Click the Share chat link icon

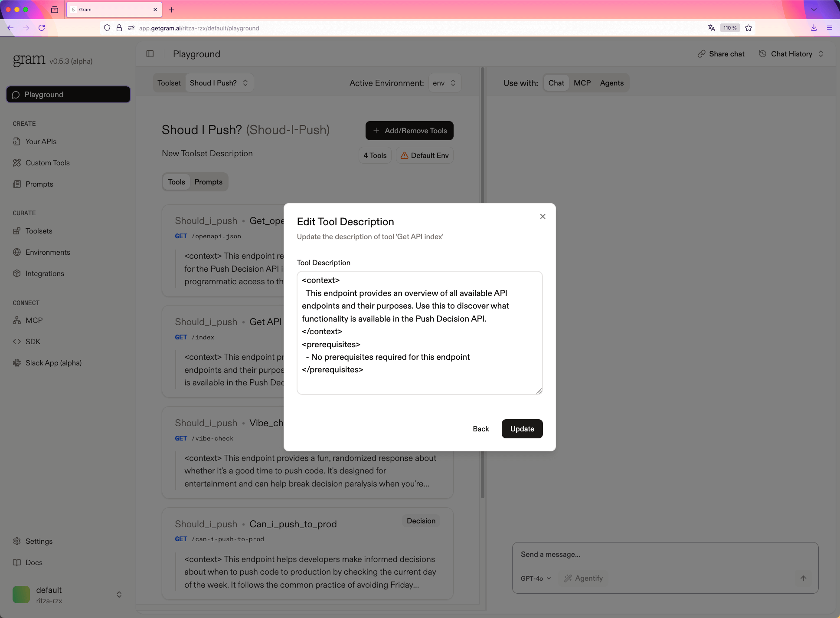point(701,54)
